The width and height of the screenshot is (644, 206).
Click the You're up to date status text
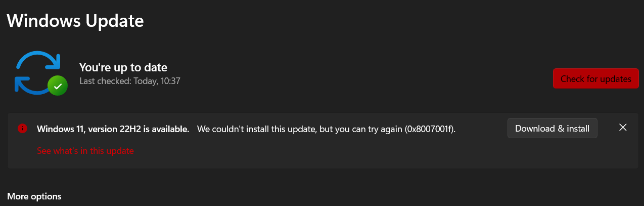coord(123,67)
